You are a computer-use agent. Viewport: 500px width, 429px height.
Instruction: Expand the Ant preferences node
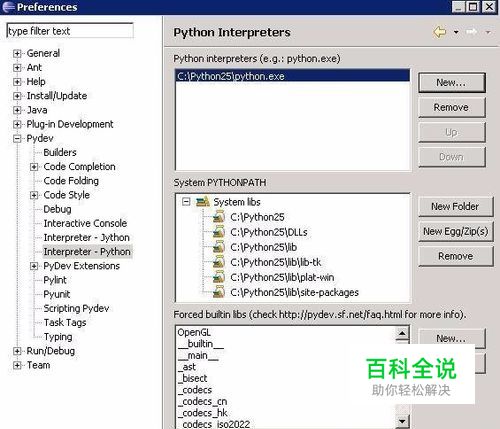(x=17, y=68)
